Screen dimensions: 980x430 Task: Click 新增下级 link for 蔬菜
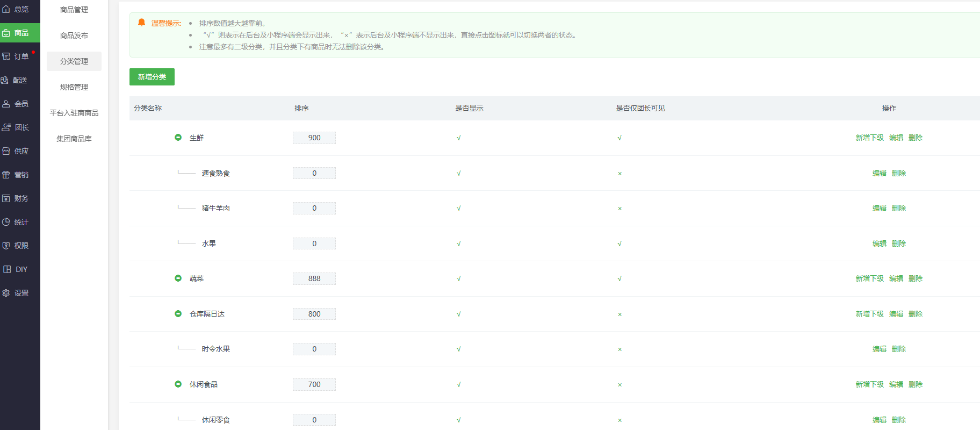click(869, 278)
